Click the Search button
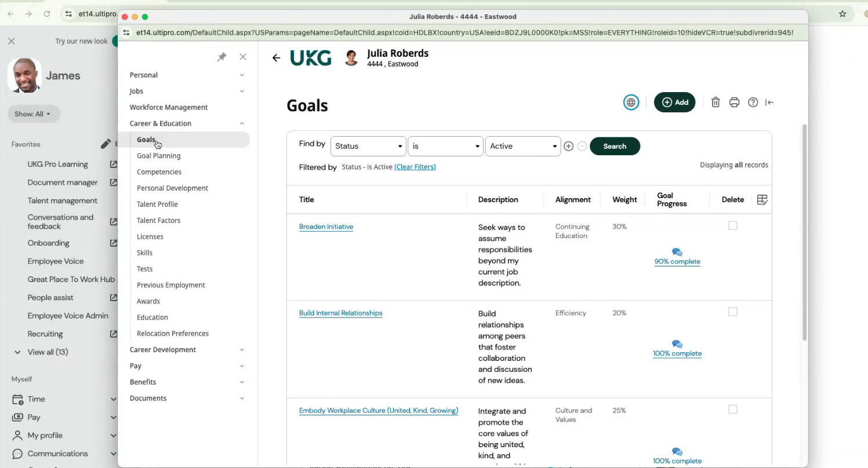Viewport: 868px width, 468px height. click(615, 147)
